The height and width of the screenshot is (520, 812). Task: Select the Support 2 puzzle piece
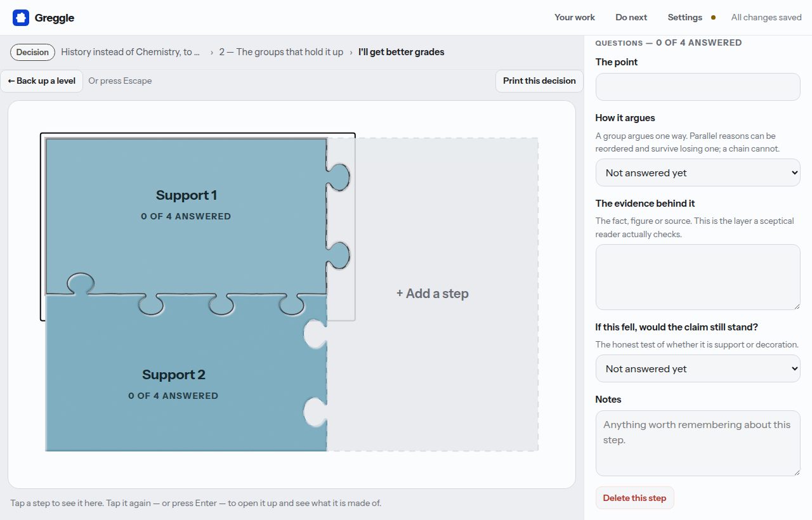coord(173,384)
